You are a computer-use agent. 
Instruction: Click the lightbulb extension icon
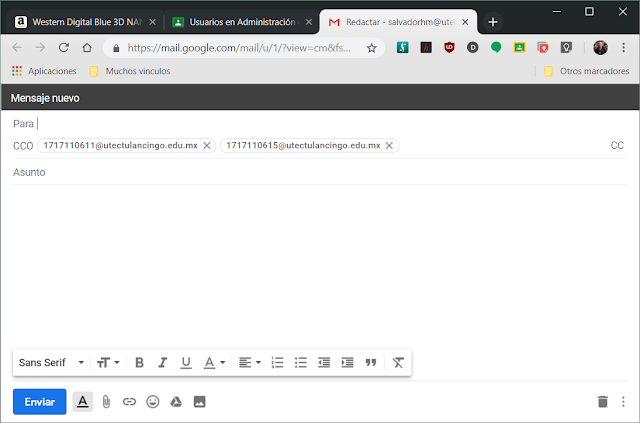(x=566, y=48)
